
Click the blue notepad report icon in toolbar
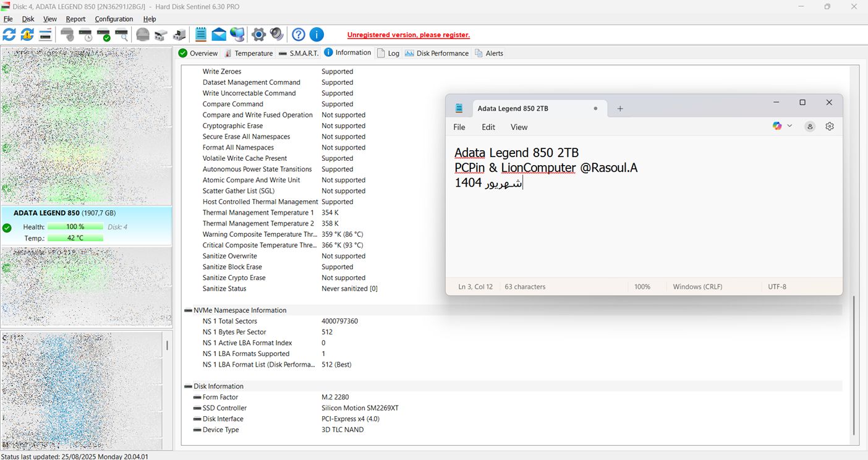tap(201, 35)
